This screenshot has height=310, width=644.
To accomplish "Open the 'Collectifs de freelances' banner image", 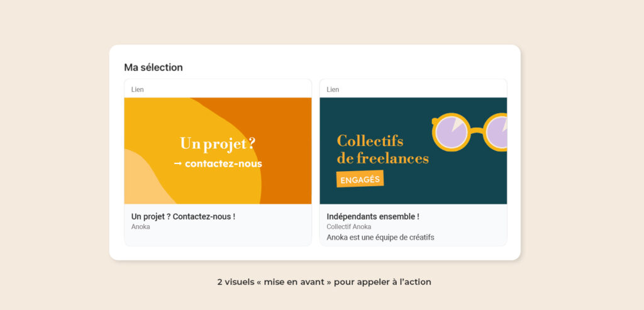I will pos(413,151).
